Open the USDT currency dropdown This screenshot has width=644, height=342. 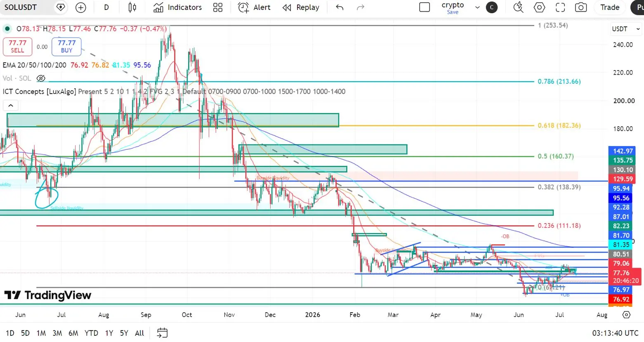click(626, 29)
